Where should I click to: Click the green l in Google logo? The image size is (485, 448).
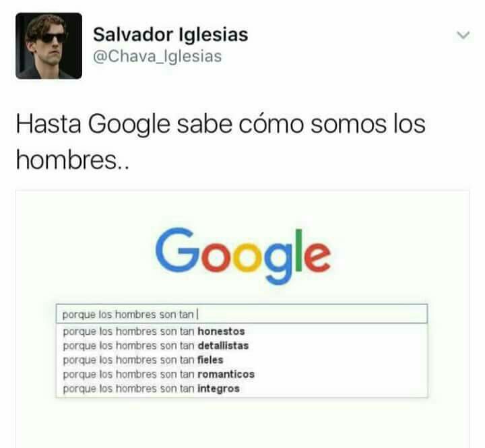click(298, 250)
